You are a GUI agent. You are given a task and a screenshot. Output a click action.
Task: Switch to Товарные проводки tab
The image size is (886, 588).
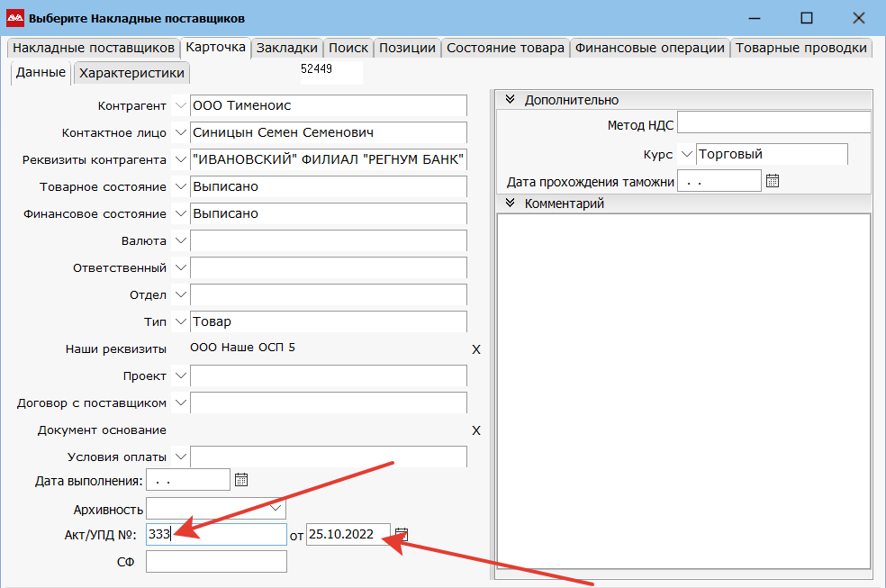coord(801,48)
